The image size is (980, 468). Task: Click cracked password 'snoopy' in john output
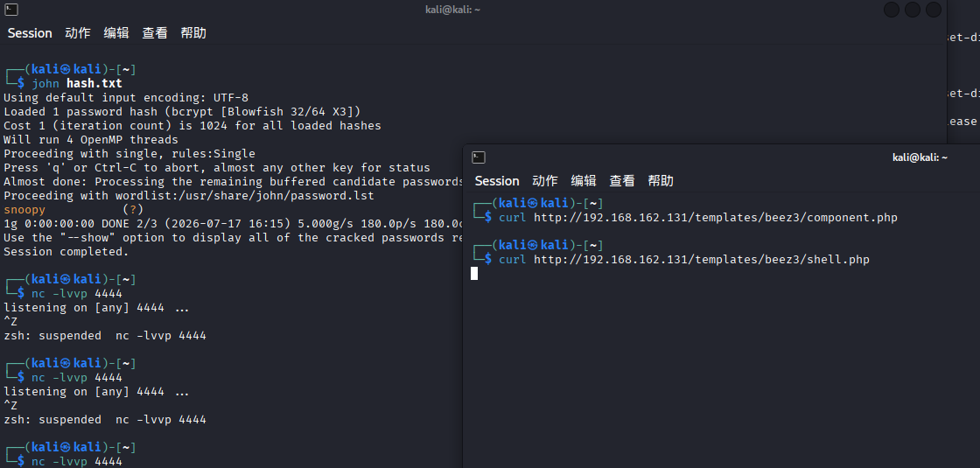coord(24,210)
